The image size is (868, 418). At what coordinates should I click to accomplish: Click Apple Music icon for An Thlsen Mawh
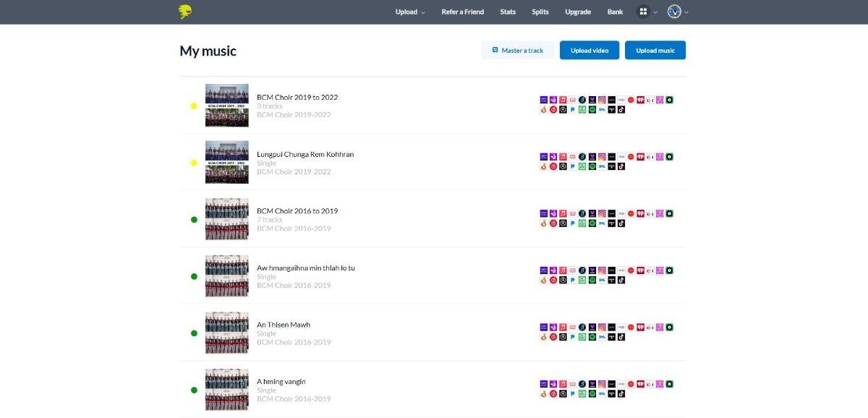click(563, 328)
